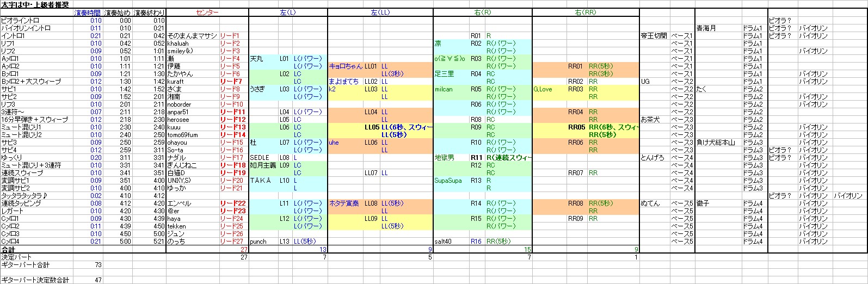This screenshot has height=284, width=868.
Task: Select the salt40 name cell
Action: coord(451,241)
